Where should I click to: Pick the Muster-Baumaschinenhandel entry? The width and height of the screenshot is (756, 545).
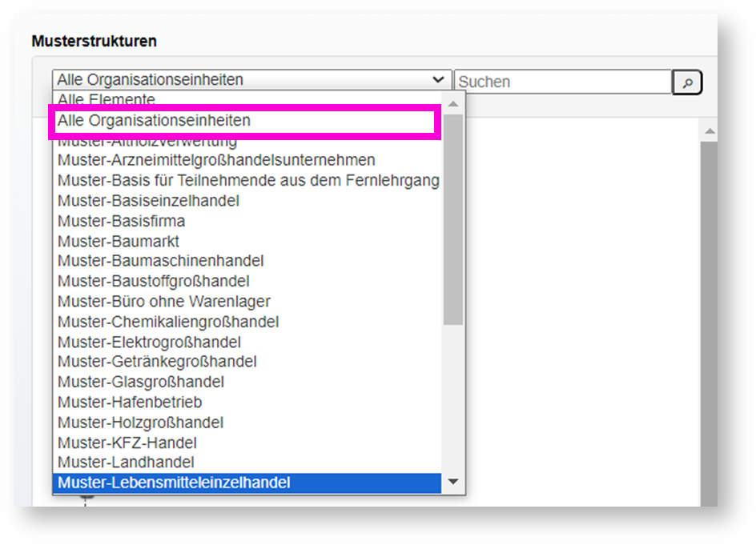160,261
